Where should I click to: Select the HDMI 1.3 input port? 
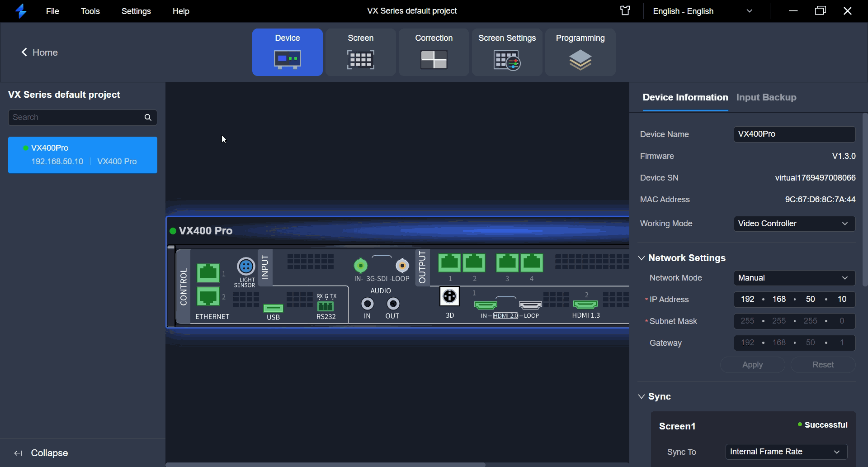(x=585, y=305)
